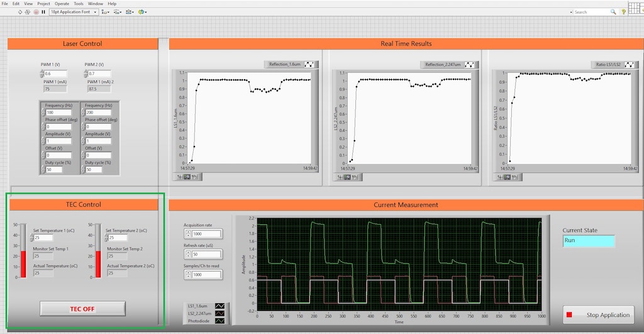Select the zoom tool under the LS1_1.6um graph
This screenshot has height=334, width=644.
tap(187, 177)
